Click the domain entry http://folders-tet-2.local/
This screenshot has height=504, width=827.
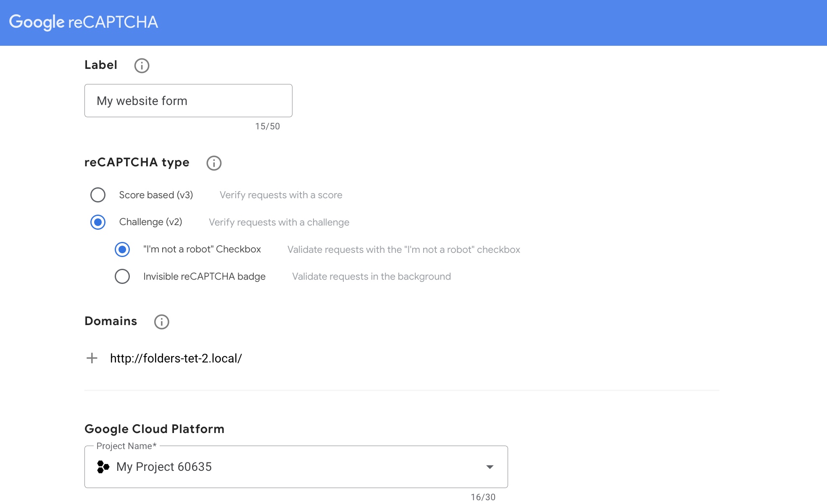pyautogui.click(x=176, y=358)
